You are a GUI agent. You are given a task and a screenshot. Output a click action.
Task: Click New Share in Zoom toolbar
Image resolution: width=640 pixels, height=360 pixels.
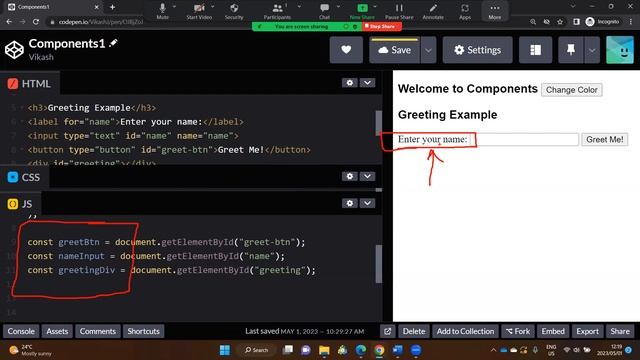pos(362,11)
